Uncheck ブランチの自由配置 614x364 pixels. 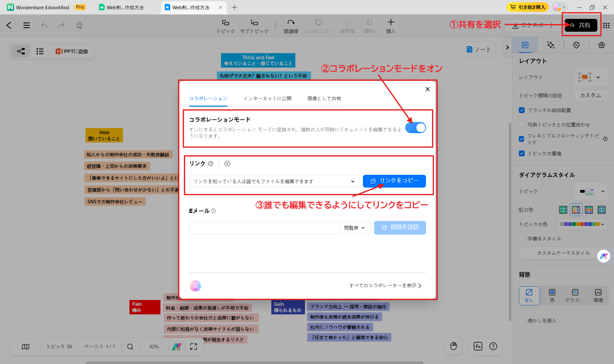point(522,110)
